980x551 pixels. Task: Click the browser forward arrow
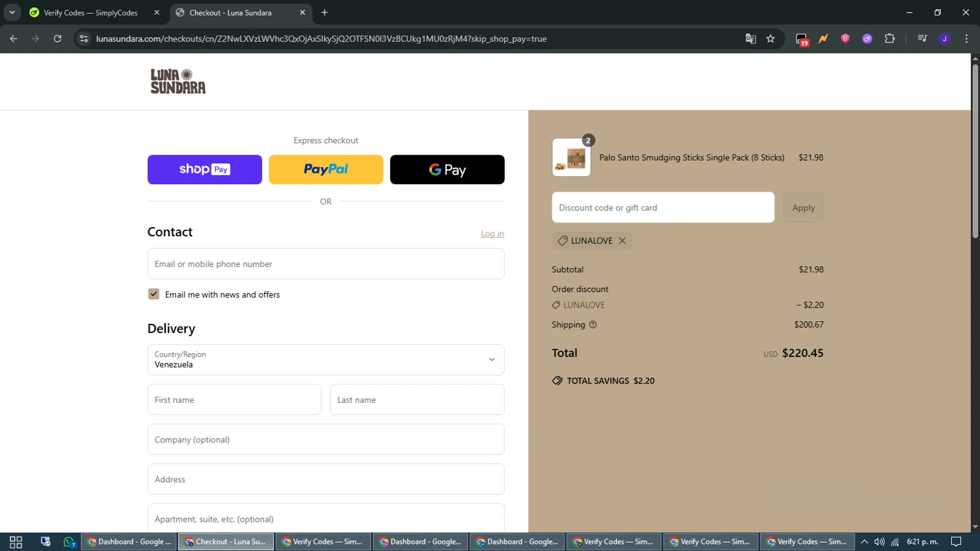click(x=36, y=39)
